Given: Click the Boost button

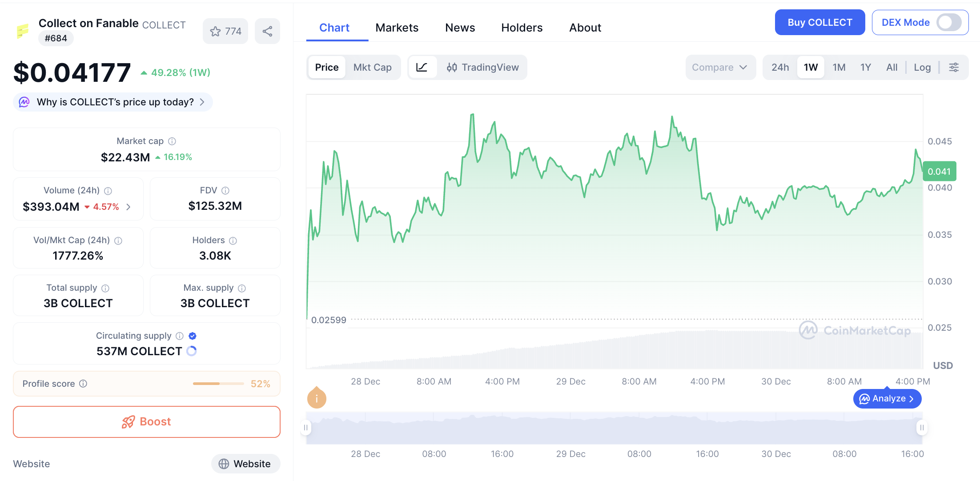Looking at the screenshot, I should click(x=147, y=421).
